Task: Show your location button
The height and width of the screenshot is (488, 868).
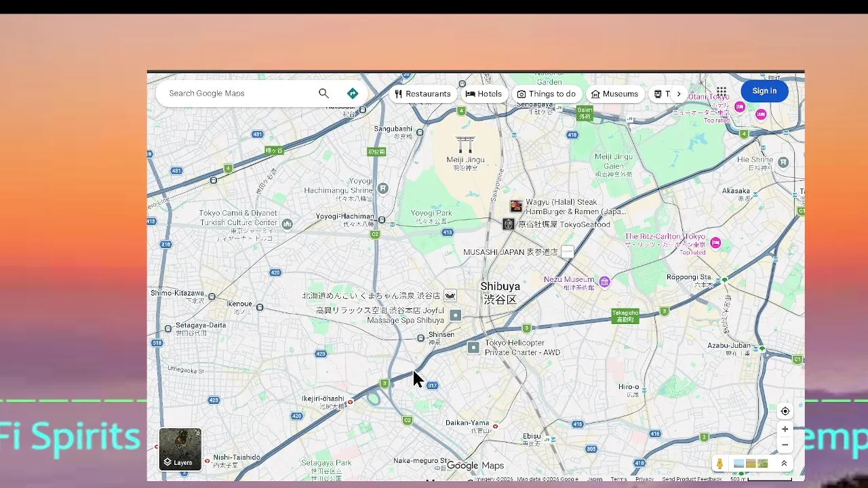Action: coord(785,411)
